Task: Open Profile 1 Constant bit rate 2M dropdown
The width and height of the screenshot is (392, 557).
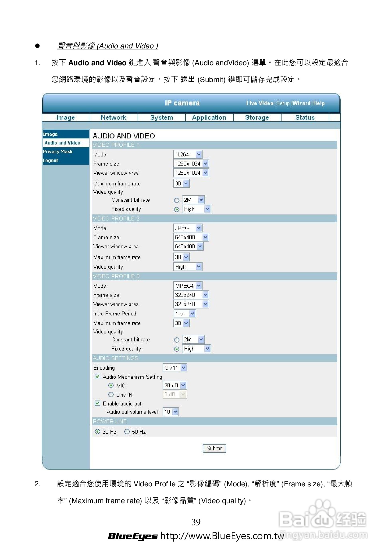Action: click(193, 200)
